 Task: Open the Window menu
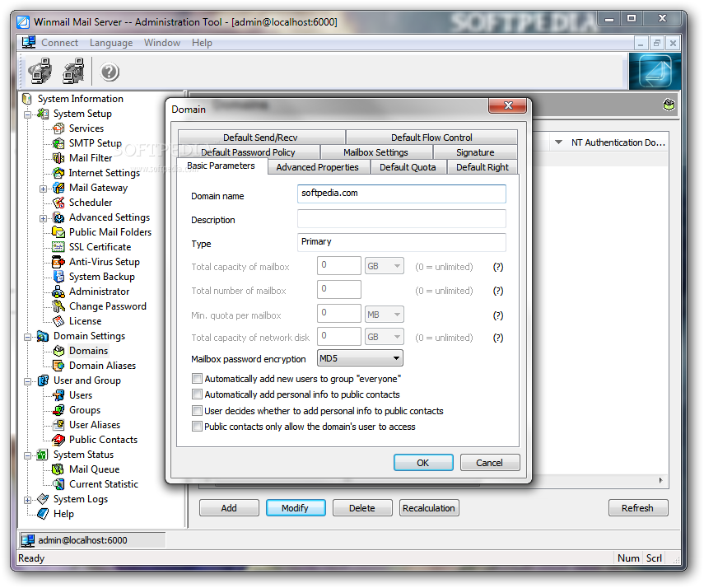tap(162, 43)
